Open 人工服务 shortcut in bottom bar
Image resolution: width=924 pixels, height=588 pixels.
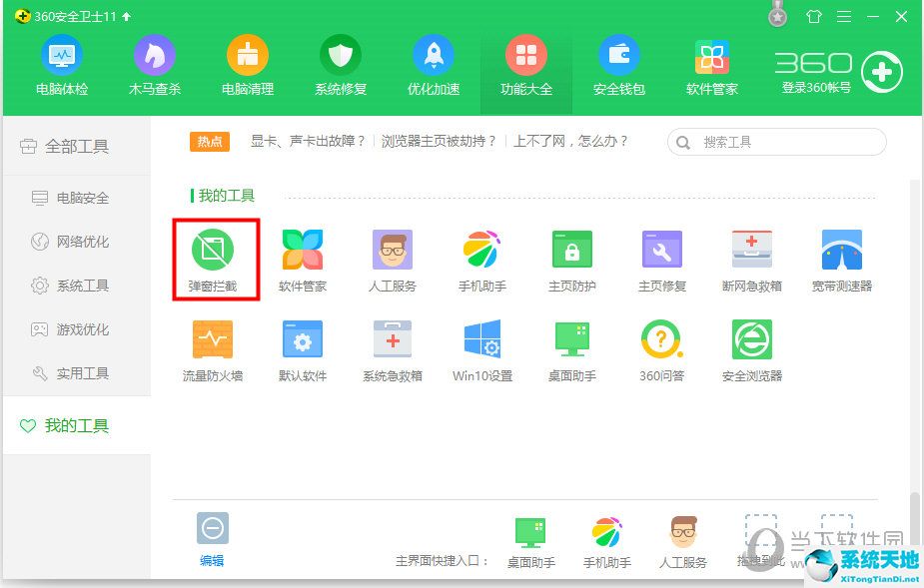pyautogui.click(x=683, y=543)
